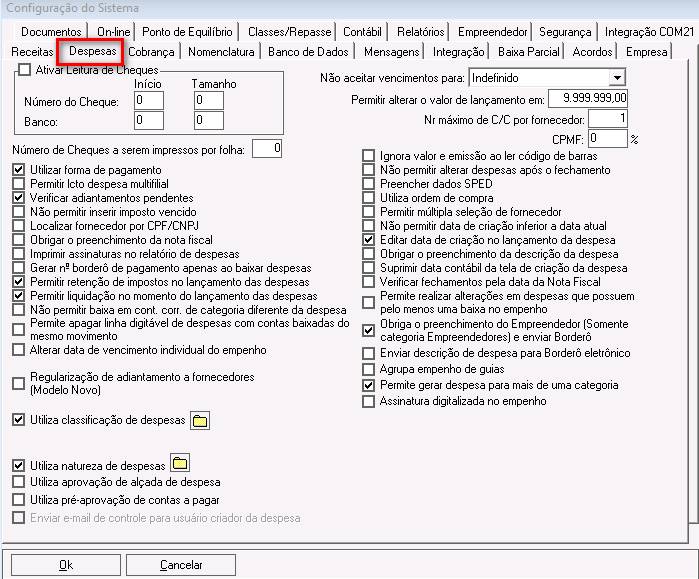The image size is (699, 579).
Task: Enable Não permitir alterar despesas após o fechamento
Action: pos(368,170)
